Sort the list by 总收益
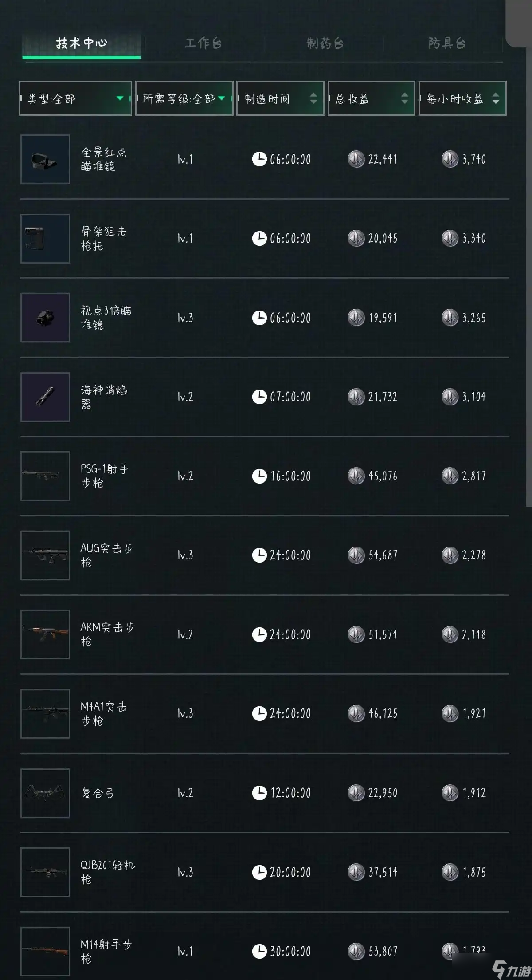The width and height of the screenshot is (532, 980). point(371,98)
